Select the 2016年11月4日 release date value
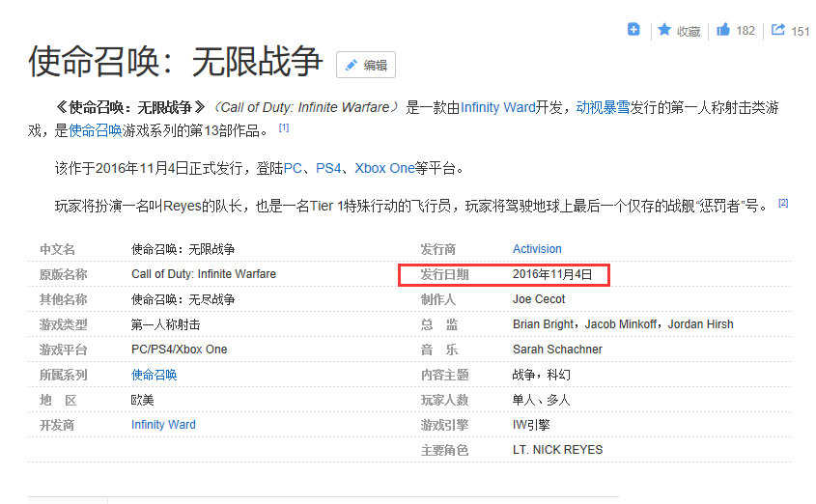The height and width of the screenshot is (504, 816). click(552, 274)
